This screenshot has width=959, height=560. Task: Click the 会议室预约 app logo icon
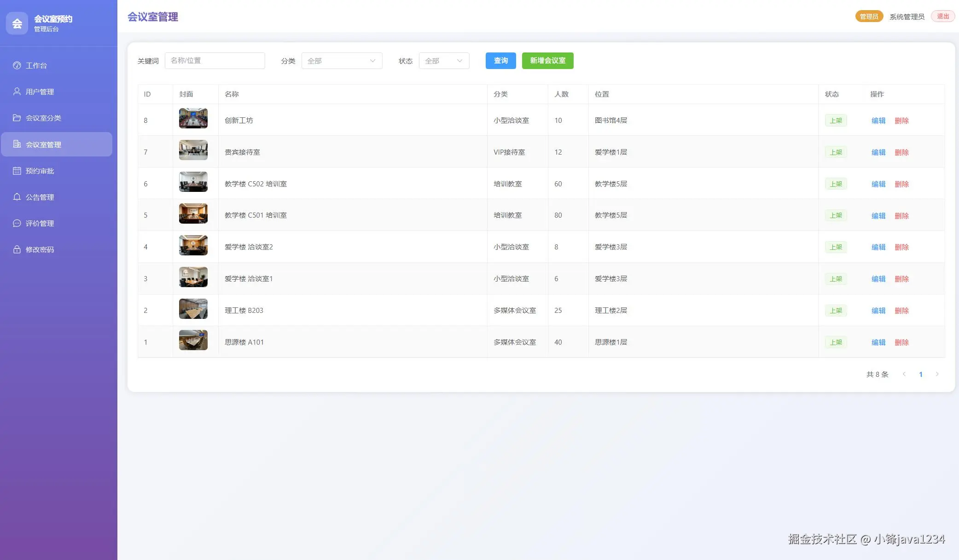click(17, 23)
